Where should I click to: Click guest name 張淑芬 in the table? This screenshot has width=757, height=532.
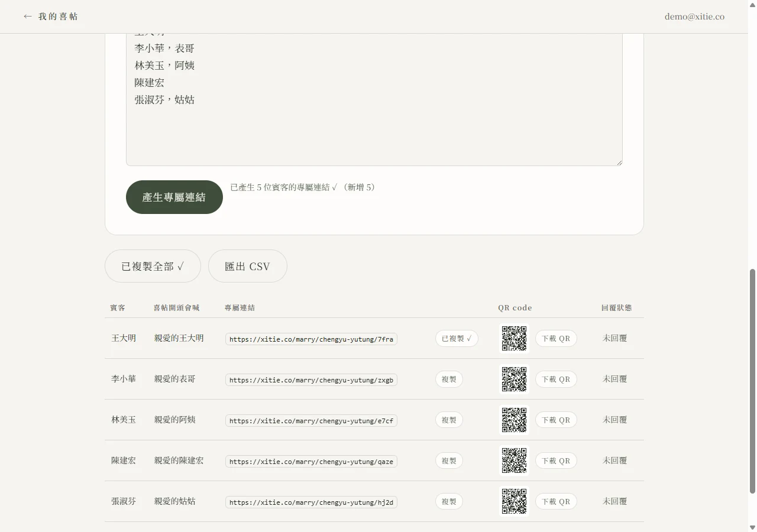click(x=124, y=501)
